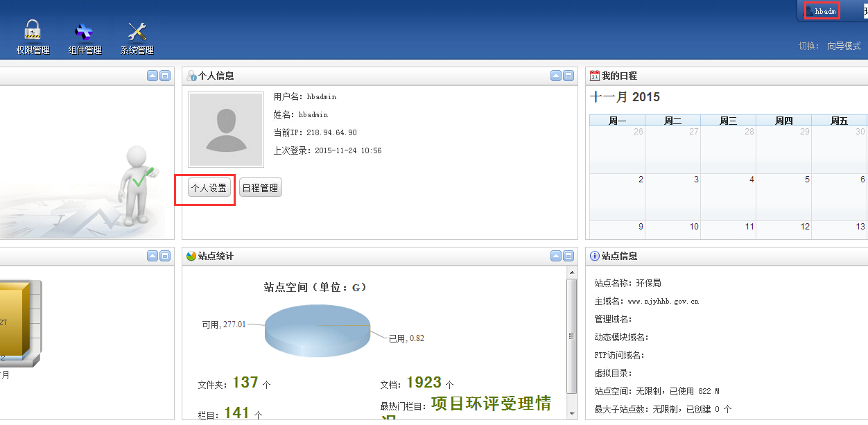Click the user avatar placeholder image
The height and width of the screenshot is (425, 868).
tap(226, 130)
